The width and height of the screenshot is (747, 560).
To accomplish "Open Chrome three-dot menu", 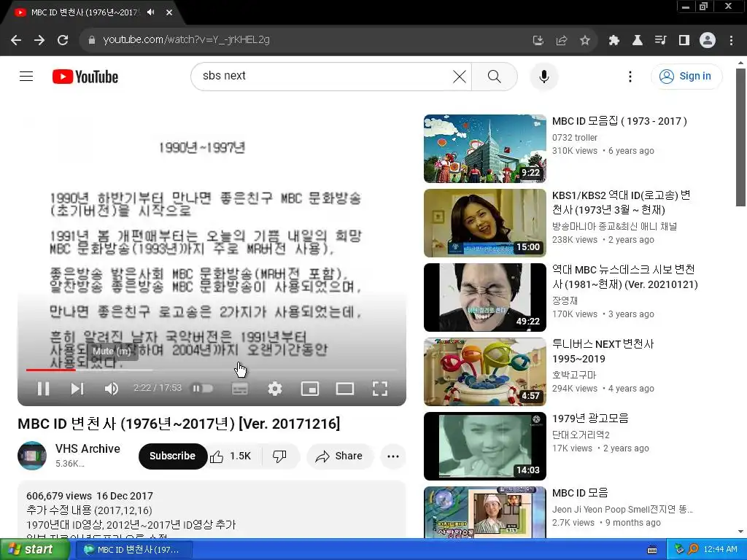I will tap(731, 41).
